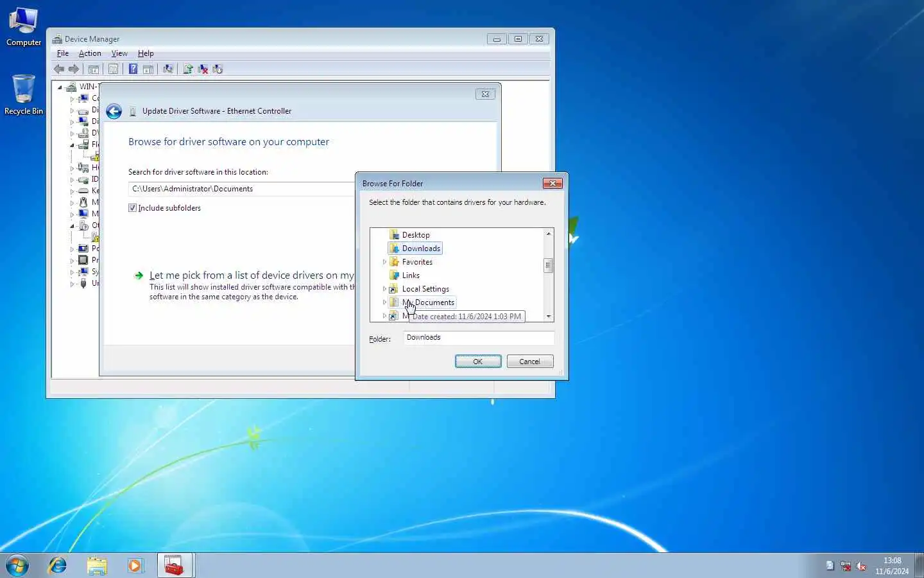Click the Uninstall device icon with red X
Image resolution: width=924 pixels, height=578 pixels.
203,69
